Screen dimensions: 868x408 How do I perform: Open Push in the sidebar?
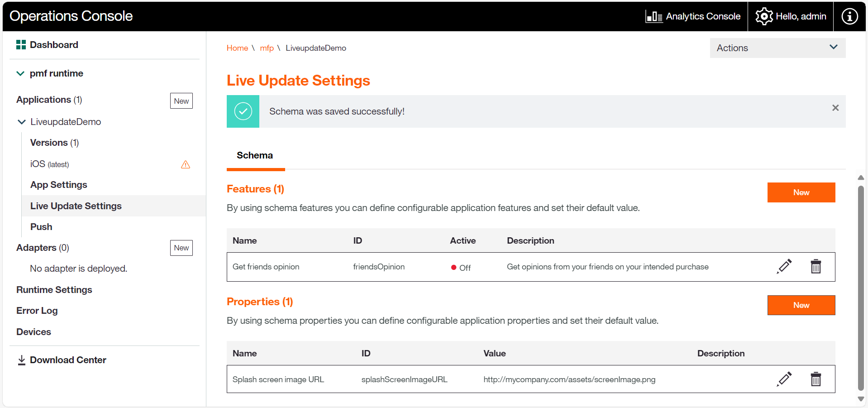(x=41, y=227)
